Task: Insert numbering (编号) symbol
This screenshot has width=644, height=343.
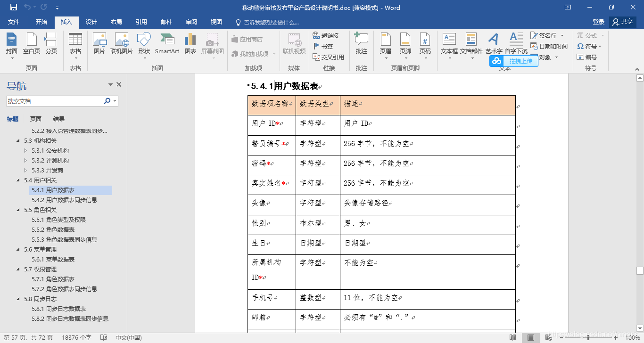Action: point(587,57)
